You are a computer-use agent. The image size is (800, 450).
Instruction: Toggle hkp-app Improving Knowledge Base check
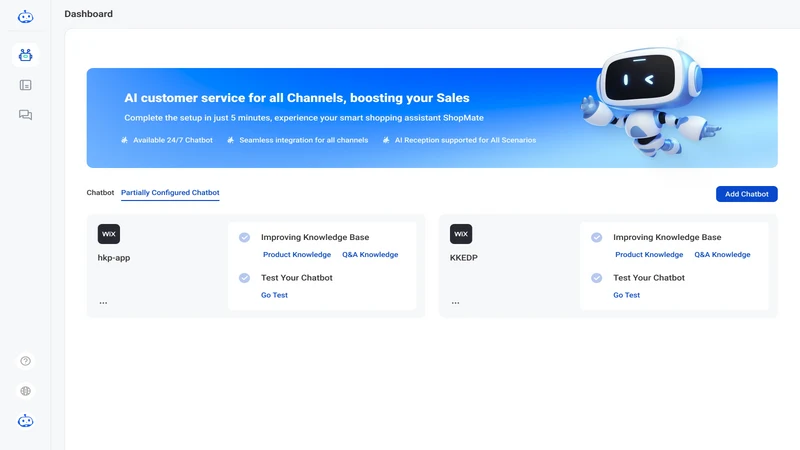click(x=244, y=237)
